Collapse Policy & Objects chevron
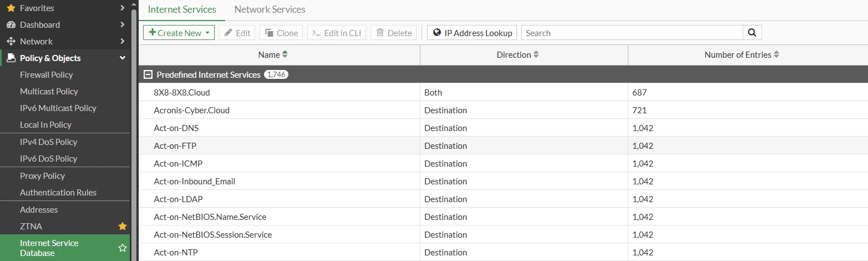Image resolution: width=868 pixels, height=261 pixels. click(x=122, y=58)
